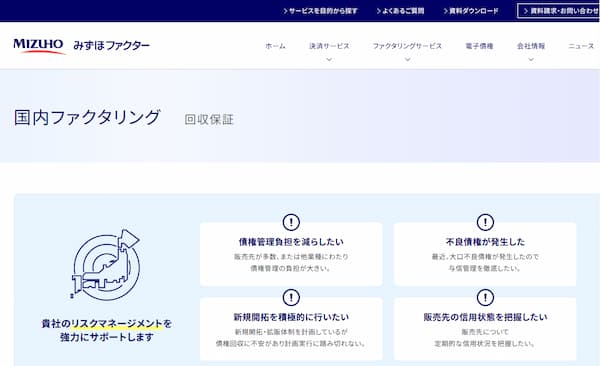
Task: Open ニュース menu item
Action: click(x=581, y=46)
